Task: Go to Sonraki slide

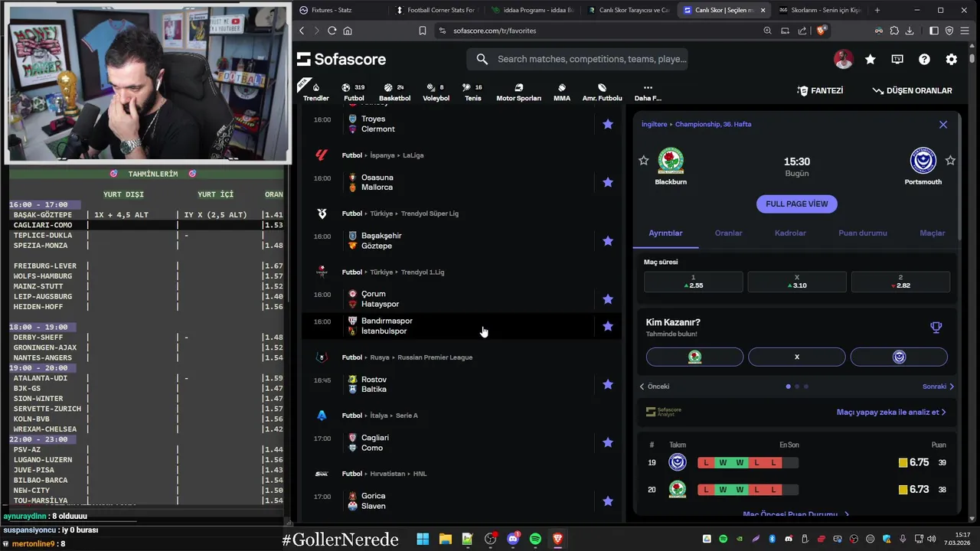Action: (939, 386)
